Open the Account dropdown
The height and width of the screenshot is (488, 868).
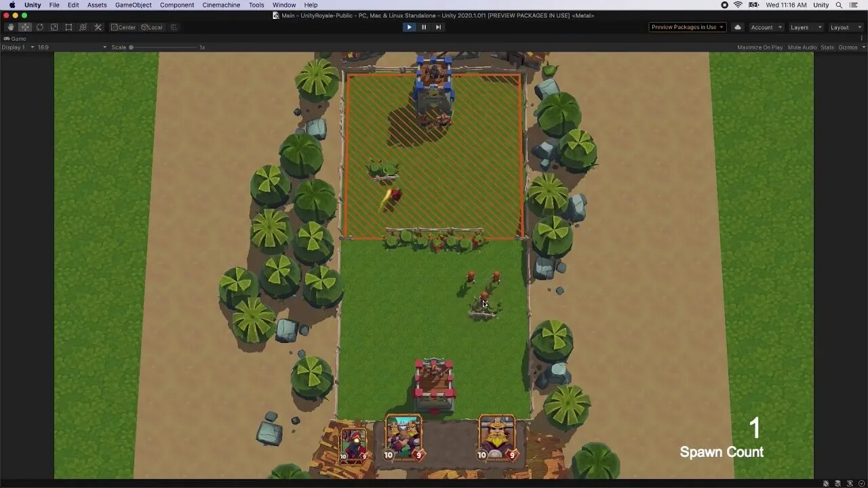(x=766, y=27)
